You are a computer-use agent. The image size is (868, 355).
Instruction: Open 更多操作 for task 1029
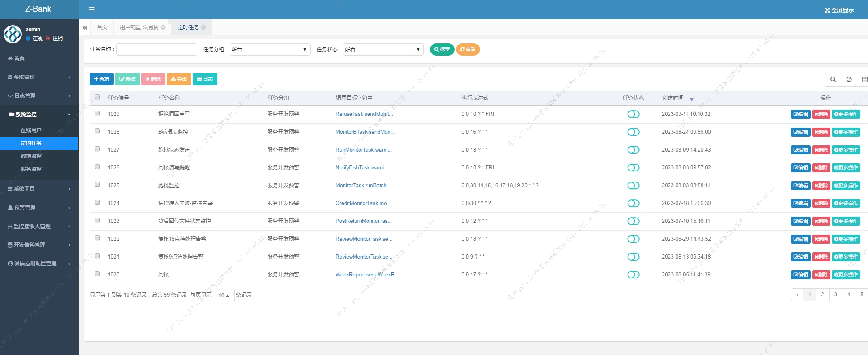(x=846, y=114)
